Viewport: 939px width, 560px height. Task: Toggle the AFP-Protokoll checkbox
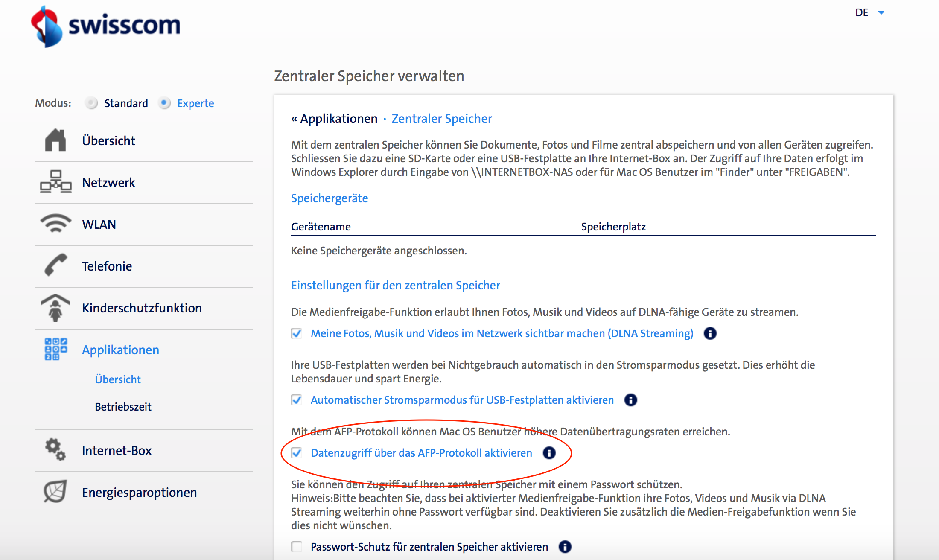(x=297, y=452)
